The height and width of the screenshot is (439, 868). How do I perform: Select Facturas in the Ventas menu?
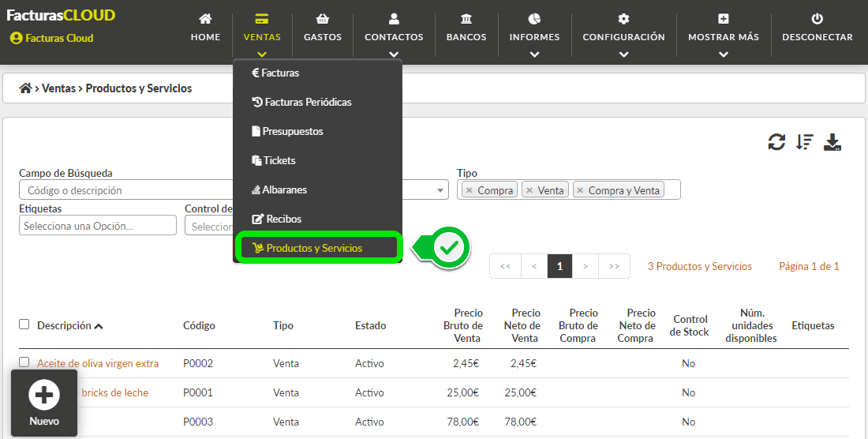pos(275,73)
